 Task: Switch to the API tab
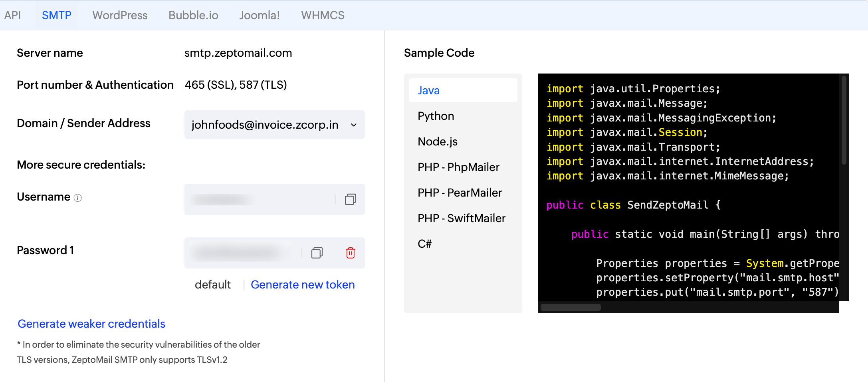pos(12,15)
